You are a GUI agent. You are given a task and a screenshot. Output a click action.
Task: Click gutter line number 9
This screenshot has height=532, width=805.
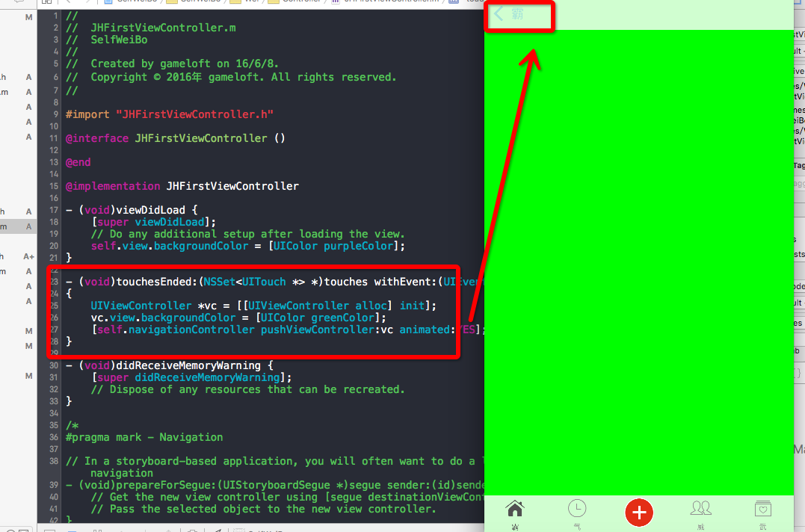[55, 114]
